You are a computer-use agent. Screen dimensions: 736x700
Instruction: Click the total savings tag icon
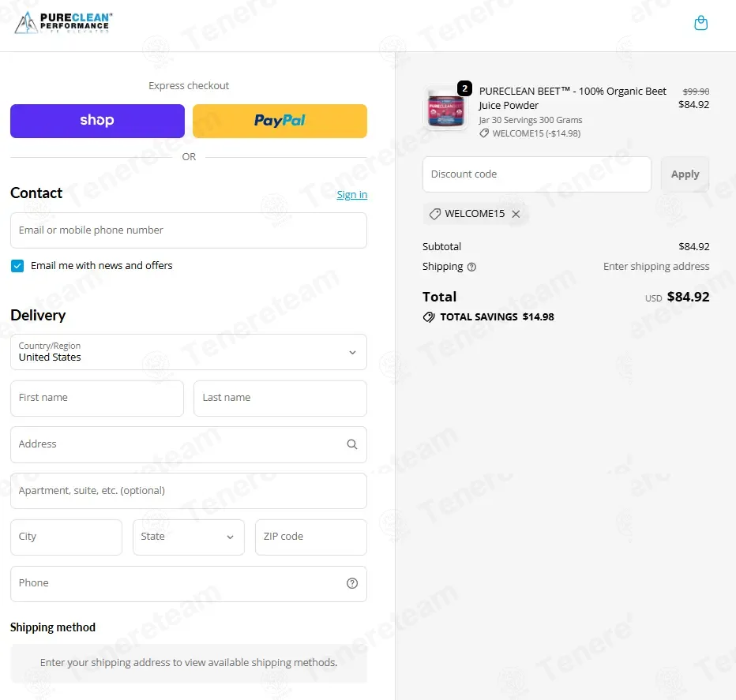point(429,317)
